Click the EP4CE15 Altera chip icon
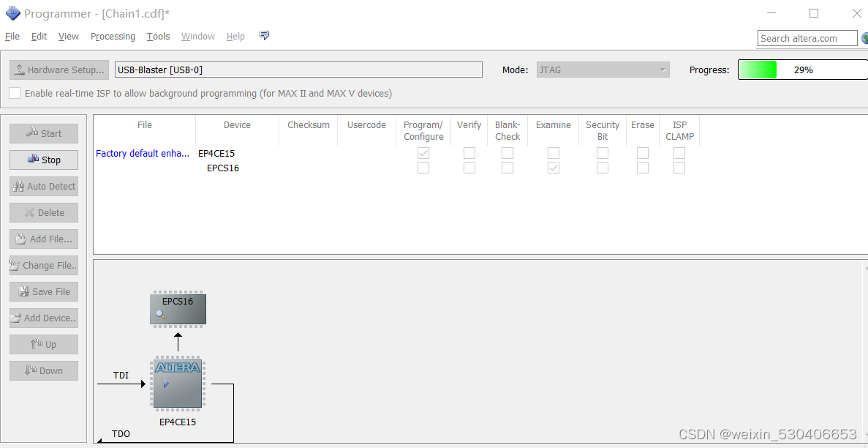The width and height of the screenshot is (868, 448). click(178, 384)
